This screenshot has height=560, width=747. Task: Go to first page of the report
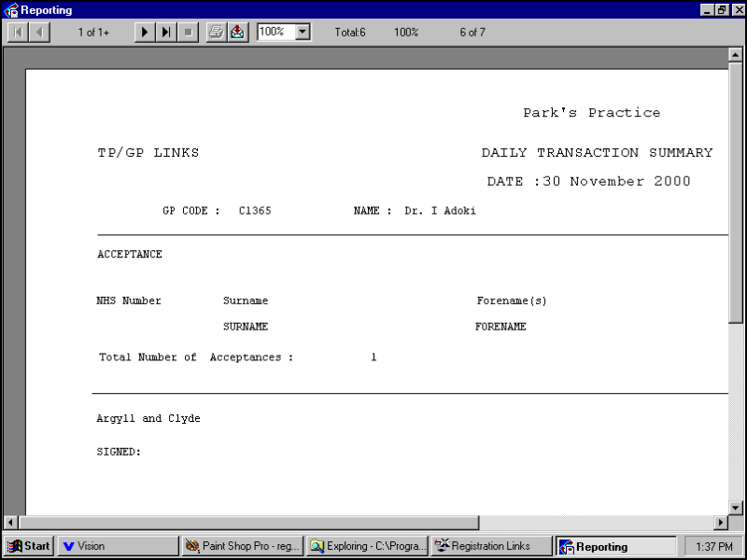(x=17, y=33)
